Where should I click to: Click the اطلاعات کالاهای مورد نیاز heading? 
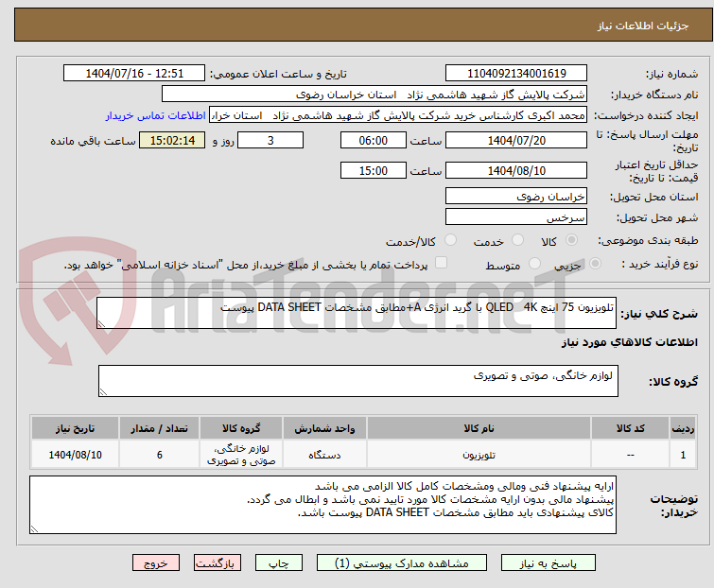[x=629, y=342]
